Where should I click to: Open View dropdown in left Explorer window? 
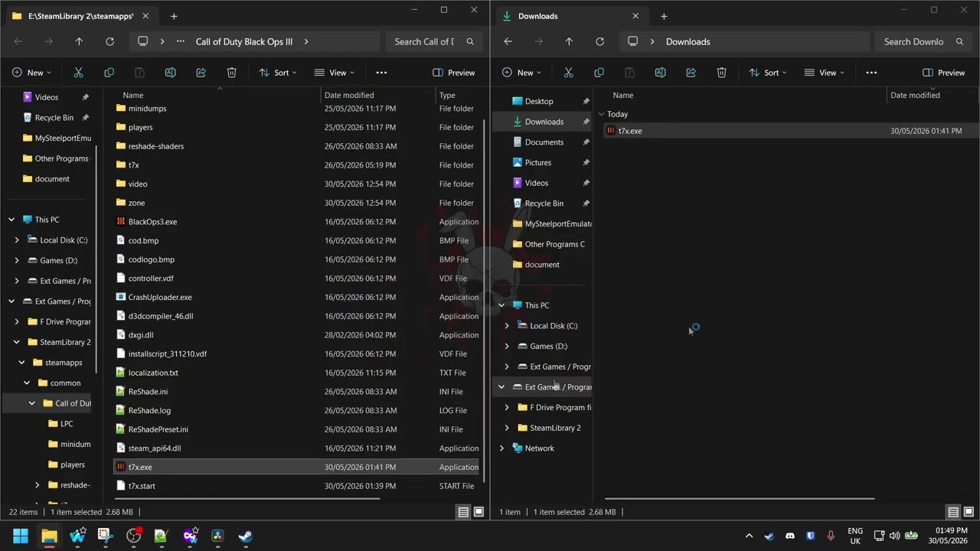(334, 73)
